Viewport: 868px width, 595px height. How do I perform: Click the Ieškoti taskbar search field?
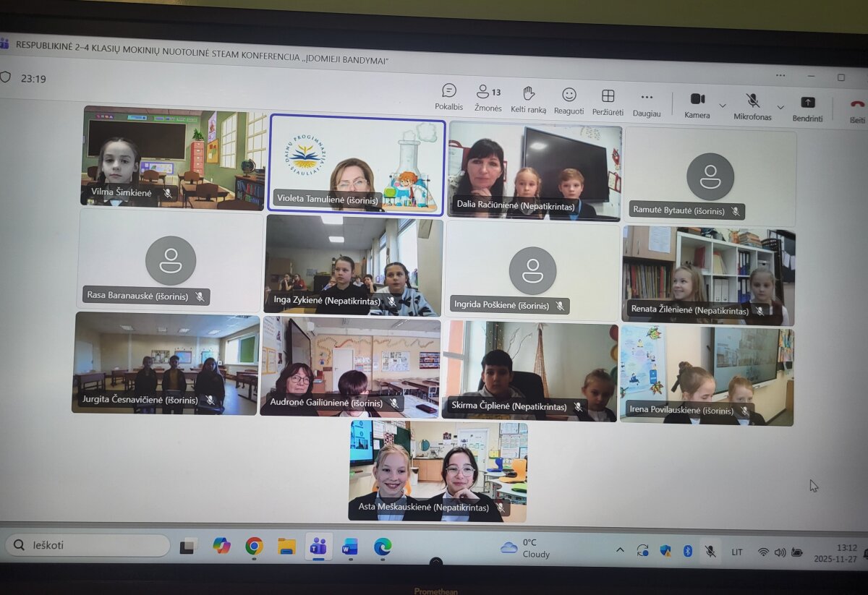88,545
